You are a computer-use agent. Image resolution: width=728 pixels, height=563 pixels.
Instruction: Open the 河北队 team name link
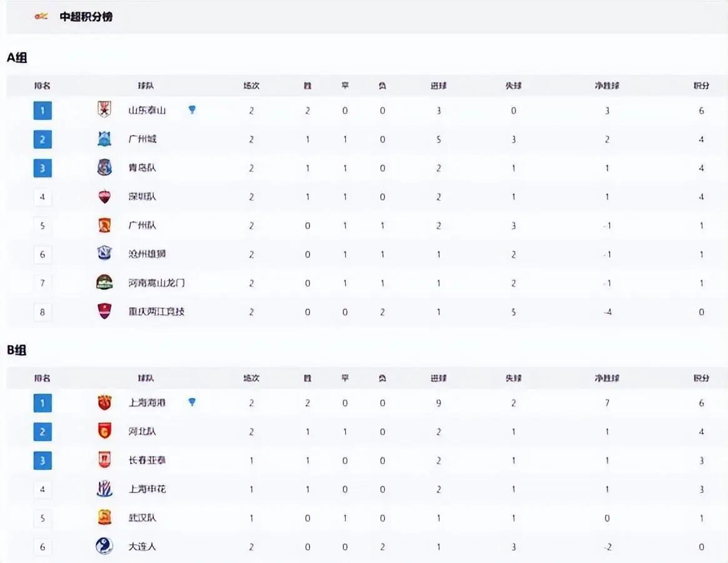click(143, 432)
